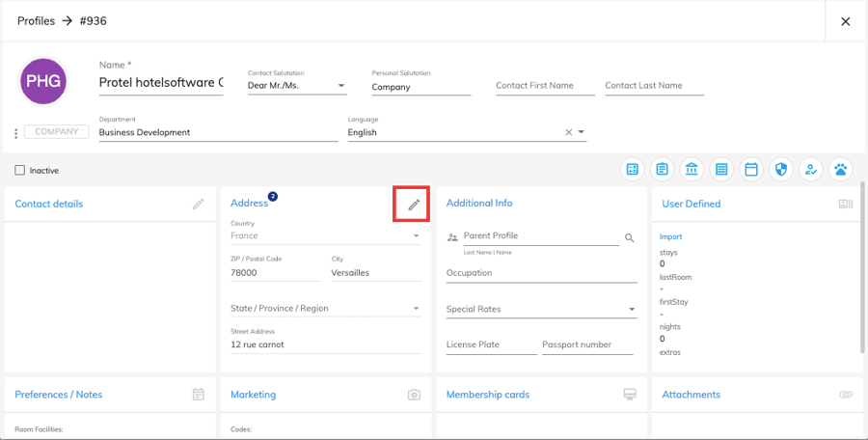
Task: Click the Parent Profile search icon
Action: [629, 237]
